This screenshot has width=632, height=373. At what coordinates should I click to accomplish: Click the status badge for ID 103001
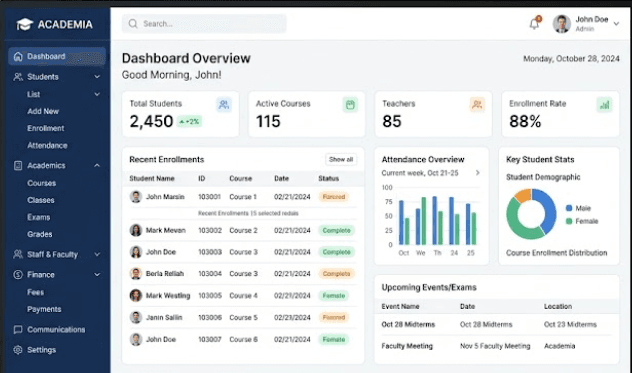[x=334, y=197]
